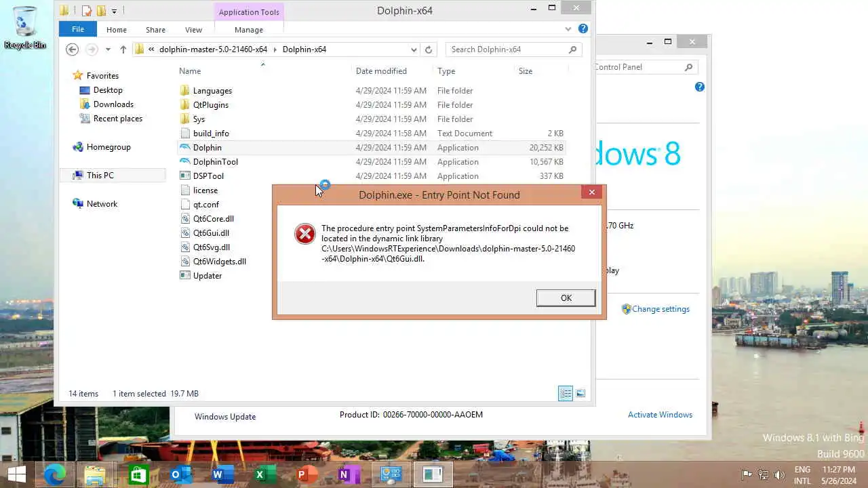The image size is (868, 488).
Task: Switch to large icons view in status bar
Action: click(x=580, y=394)
